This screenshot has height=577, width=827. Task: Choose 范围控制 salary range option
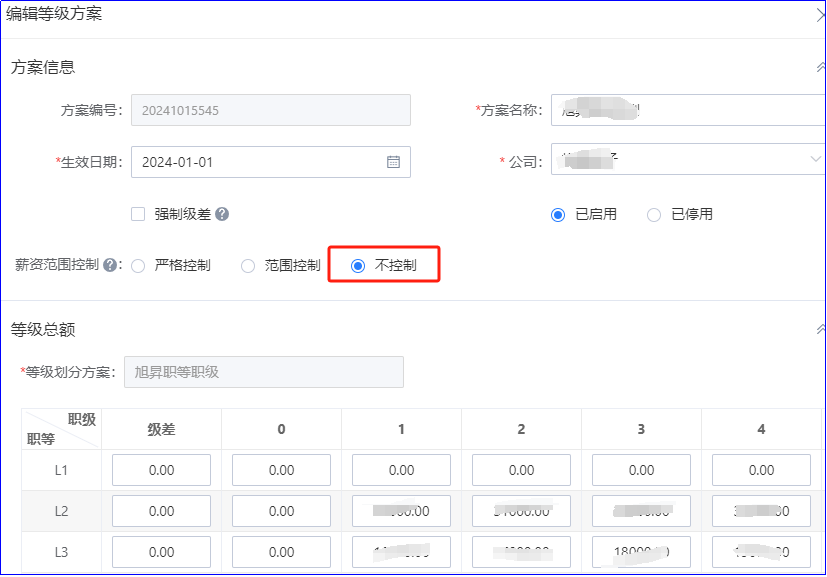[248, 266]
